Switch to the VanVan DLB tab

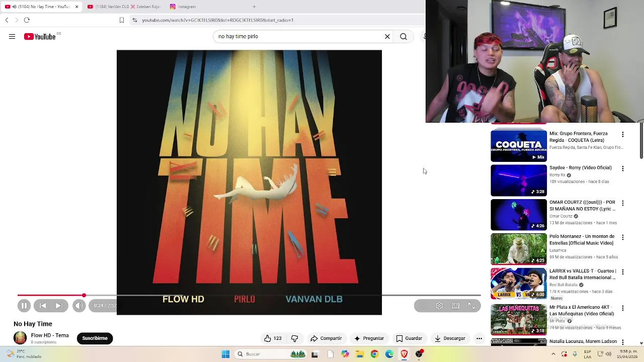(124, 7)
